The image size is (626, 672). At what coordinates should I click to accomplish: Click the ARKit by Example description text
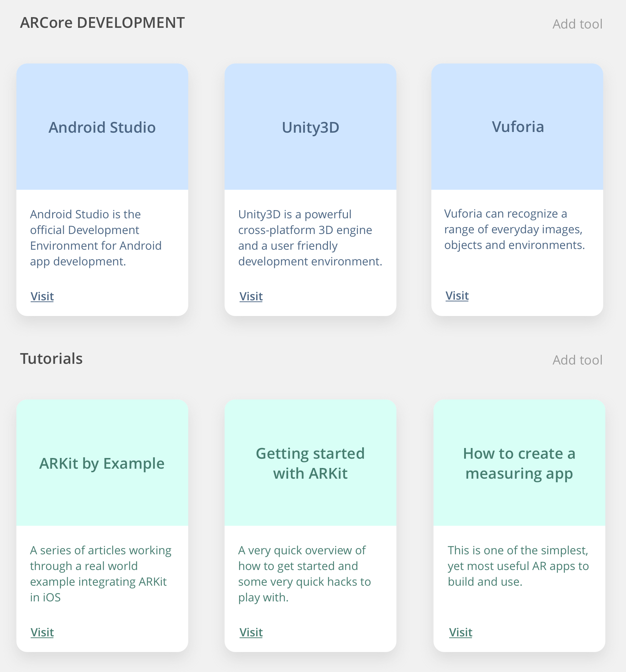[101, 574]
